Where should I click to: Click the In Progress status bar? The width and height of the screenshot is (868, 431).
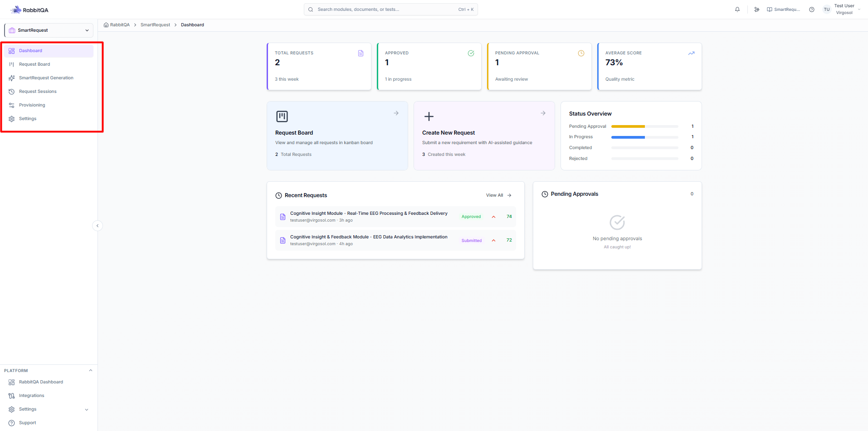coord(645,137)
